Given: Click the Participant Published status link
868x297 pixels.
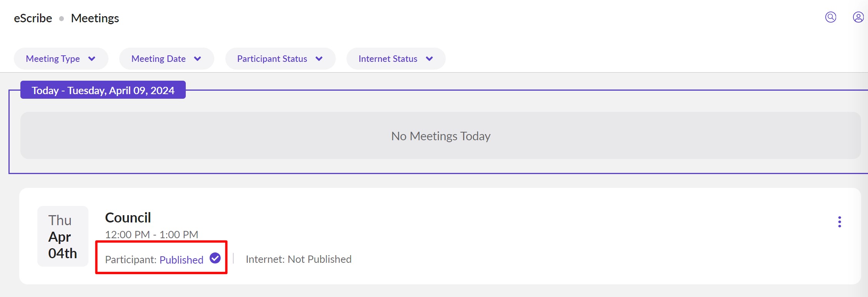Looking at the screenshot, I should (x=181, y=260).
